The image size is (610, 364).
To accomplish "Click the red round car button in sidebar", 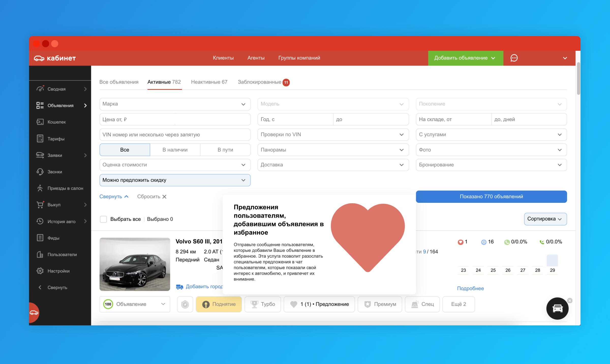I will click(x=34, y=313).
